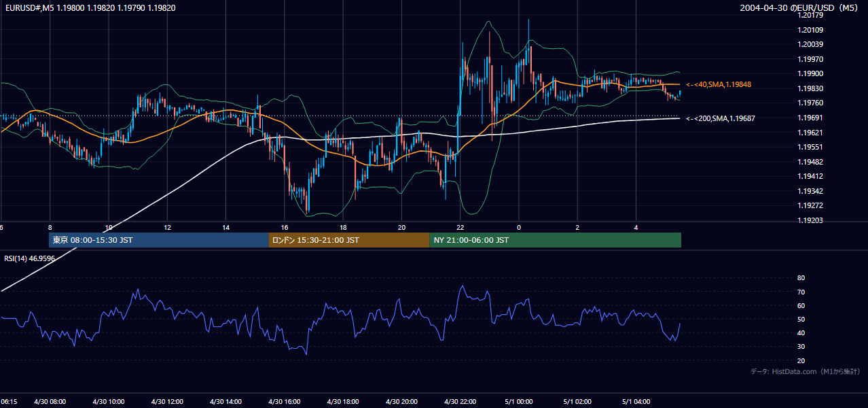Click the 4/30 10:00 time label
This screenshot has width=868, height=408.
point(109,402)
